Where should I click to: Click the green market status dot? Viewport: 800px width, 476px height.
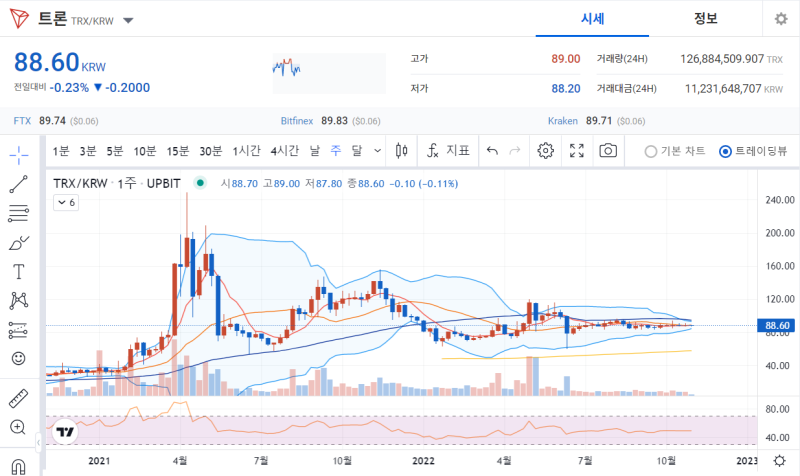pyautogui.click(x=201, y=183)
